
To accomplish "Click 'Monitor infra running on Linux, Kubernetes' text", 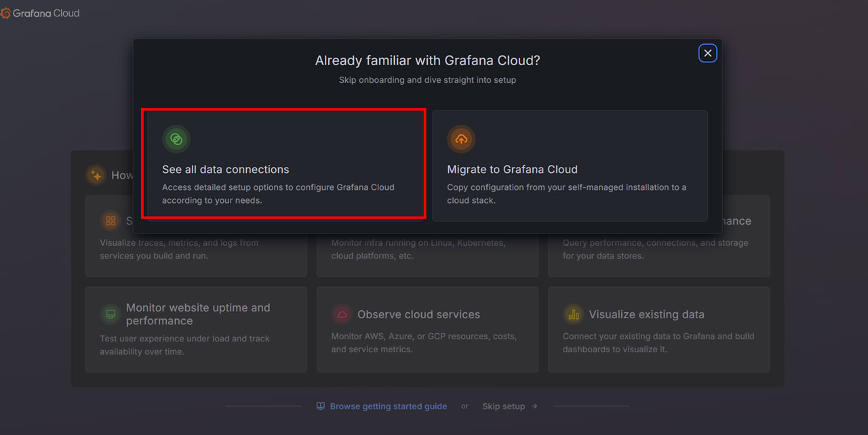I will 418,249.
